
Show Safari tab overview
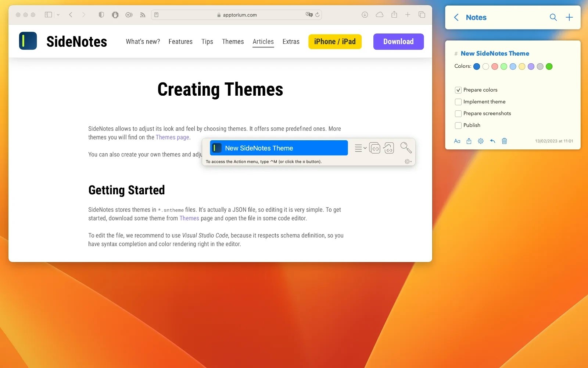pos(422,15)
